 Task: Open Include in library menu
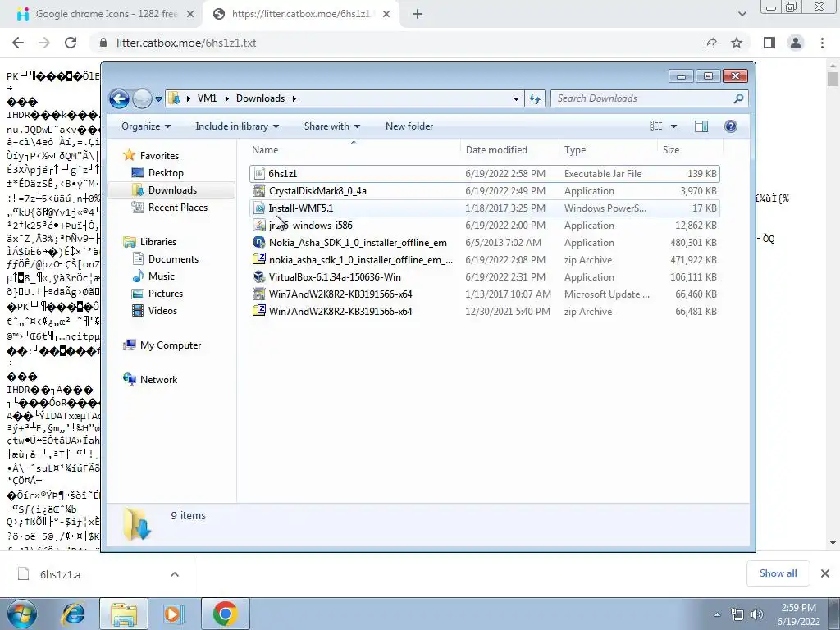pos(237,126)
